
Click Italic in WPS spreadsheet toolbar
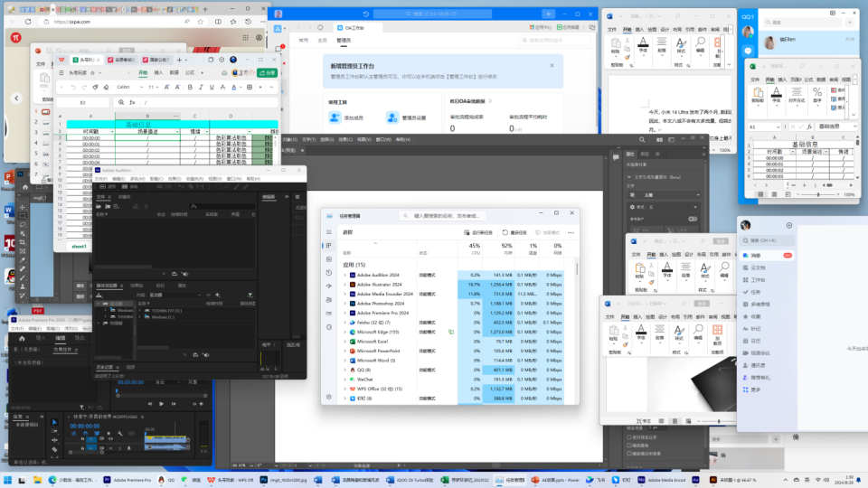coord(201,87)
